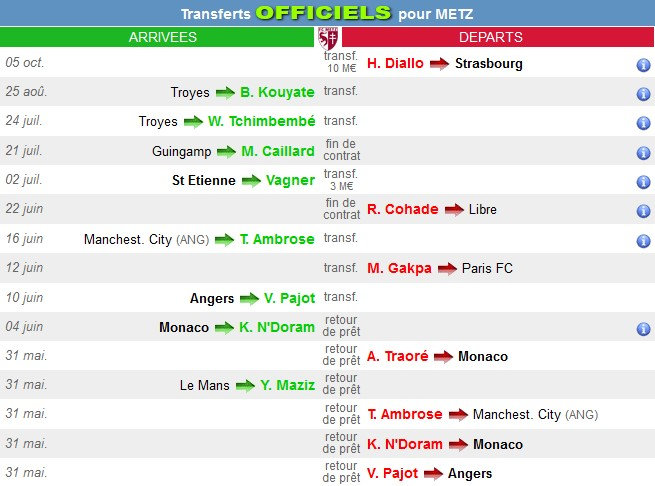
Task: Click the Metz club crest logo
Action: [x=328, y=38]
